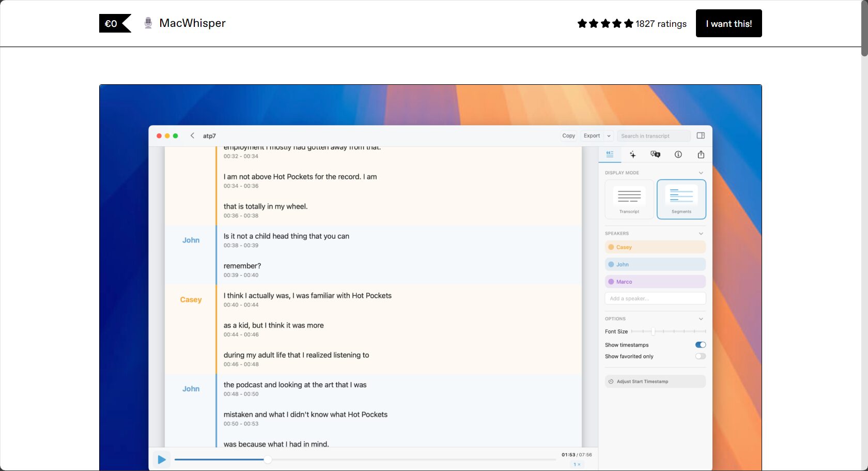This screenshot has height=471, width=868.
Task: Click segment 'I think I actually was, I was familiar'
Action: point(307,296)
